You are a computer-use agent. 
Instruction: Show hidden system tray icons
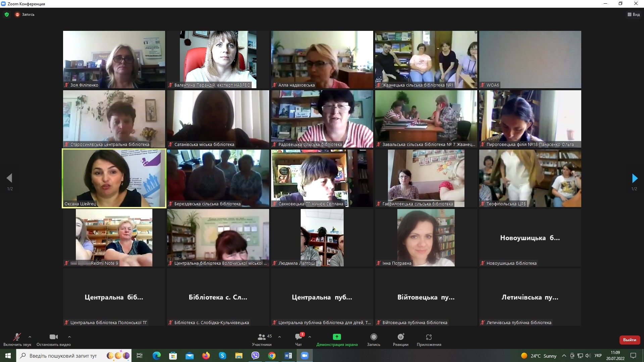[564, 356]
